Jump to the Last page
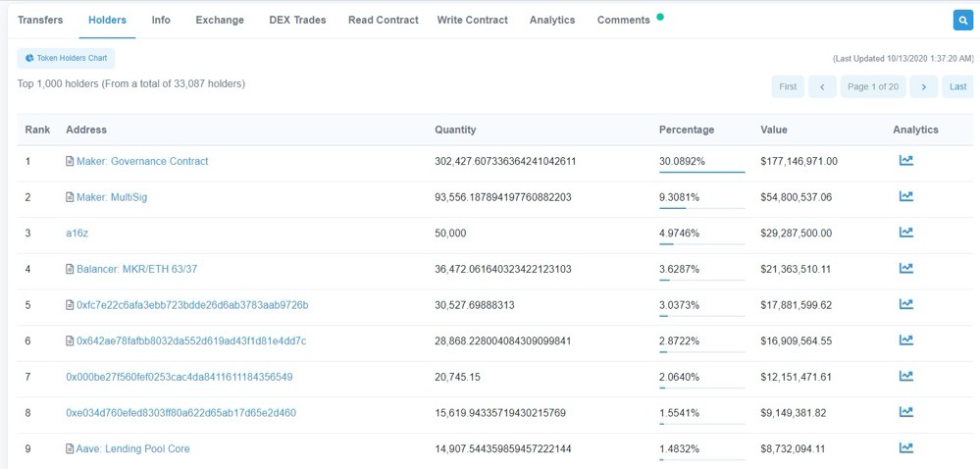 957,86
